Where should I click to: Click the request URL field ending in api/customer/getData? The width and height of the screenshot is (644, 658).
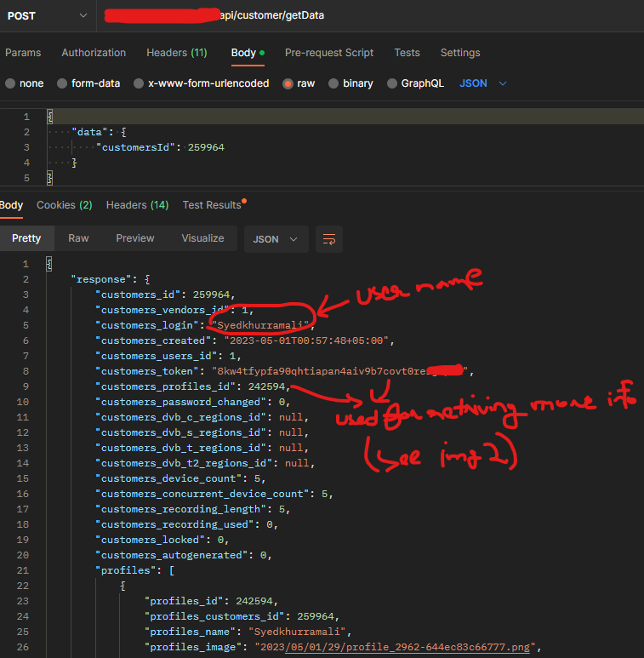[370, 15]
